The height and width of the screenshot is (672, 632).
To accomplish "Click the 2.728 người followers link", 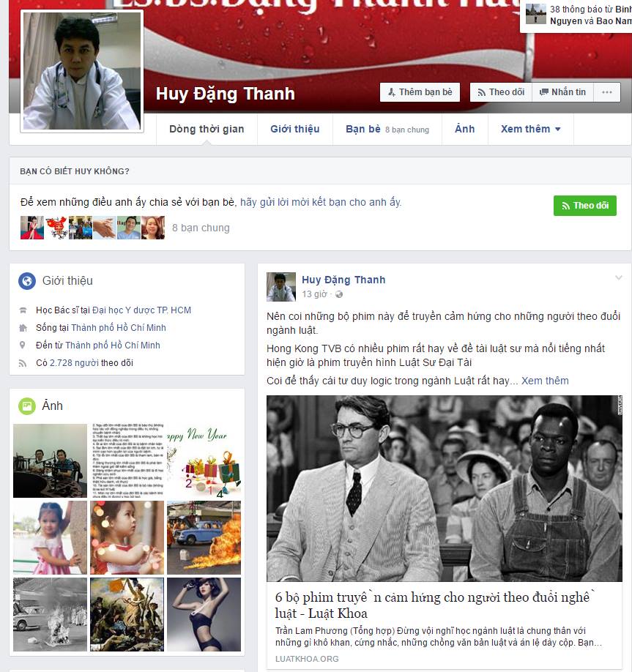I will [x=81, y=363].
